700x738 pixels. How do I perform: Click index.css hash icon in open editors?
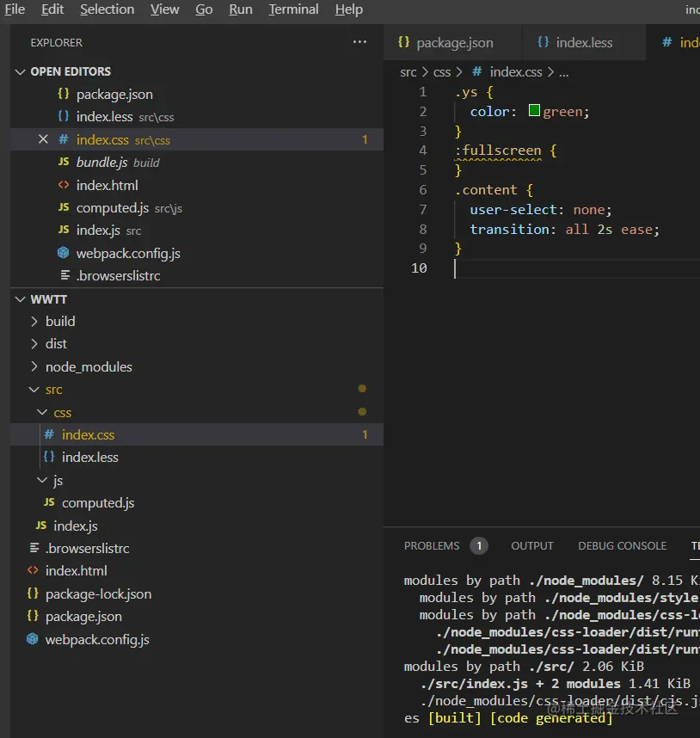pos(64,139)
